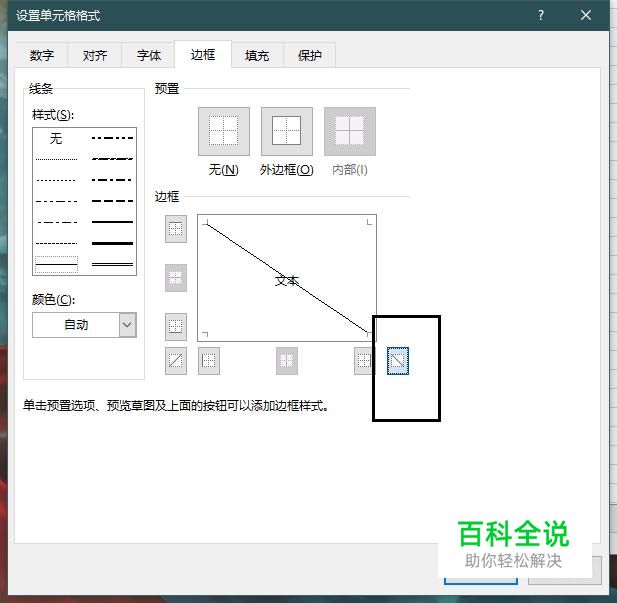Select the medium solid line style

(x=113, y=222)
